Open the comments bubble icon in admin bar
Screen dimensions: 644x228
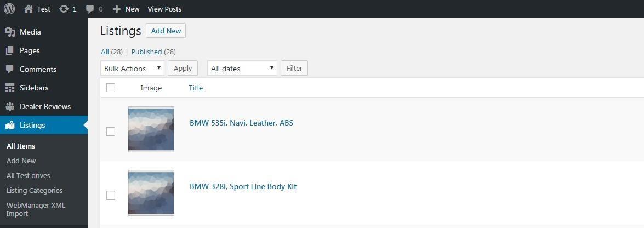pos(90,9)
